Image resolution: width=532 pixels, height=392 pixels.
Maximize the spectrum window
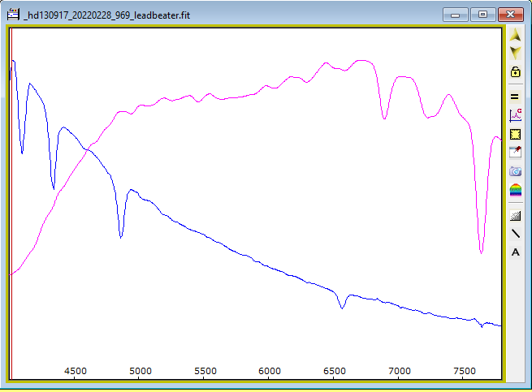click(x=483, y=15)
